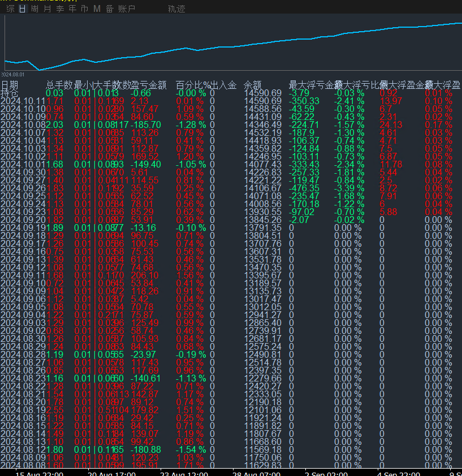Click the loss value -180.88

(x=146, y=449)
